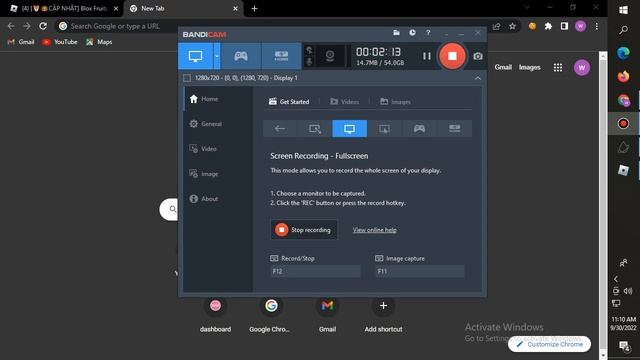Open the Gmail shortcut tile
Viewport: 640px width, 360px height.
(327, 314)
